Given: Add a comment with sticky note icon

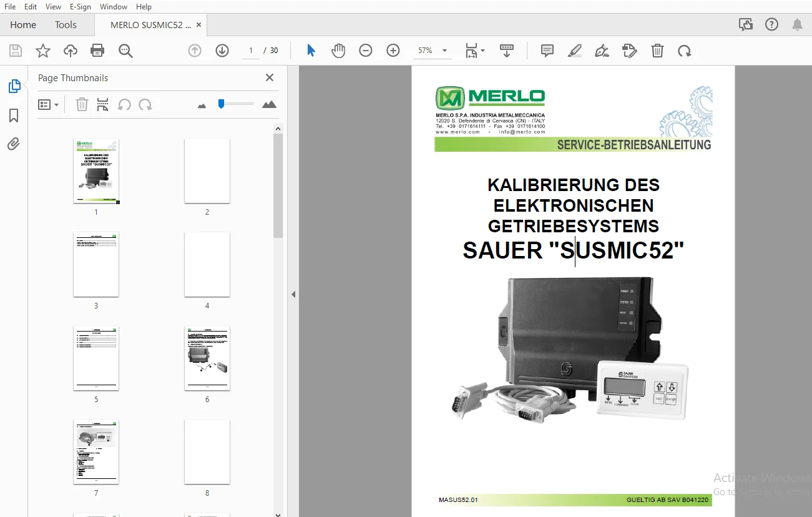Looking at the screenshot, I should 547,51.
